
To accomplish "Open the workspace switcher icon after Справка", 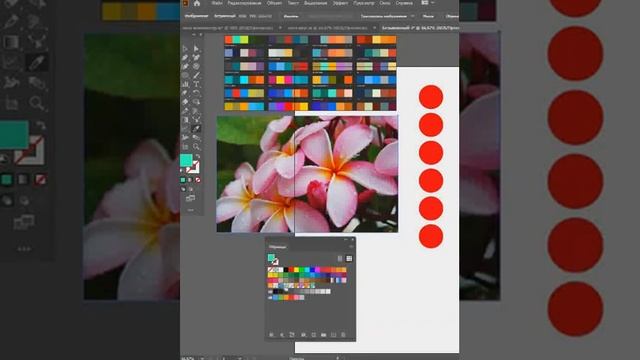I will 425,3.
